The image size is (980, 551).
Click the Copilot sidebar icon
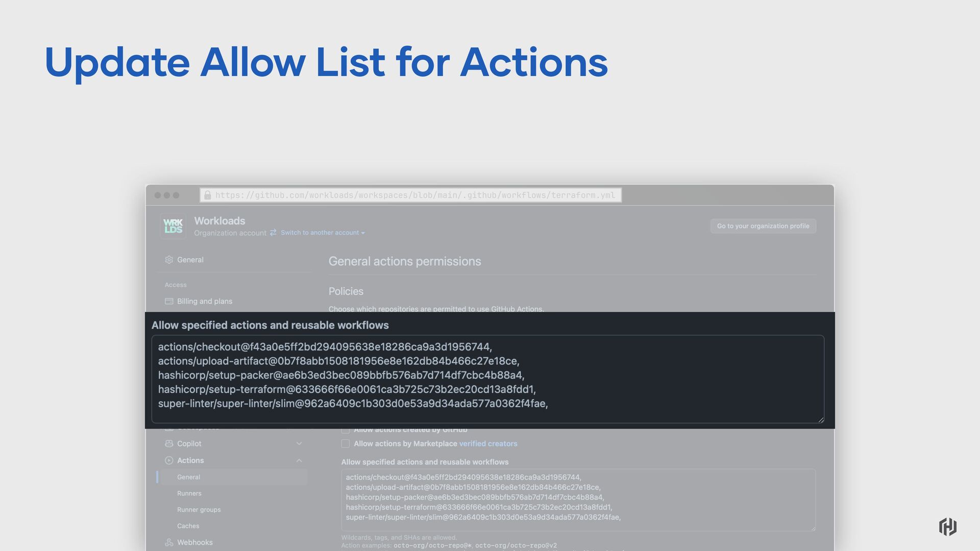pyautogui.click(x=169, y=444)
